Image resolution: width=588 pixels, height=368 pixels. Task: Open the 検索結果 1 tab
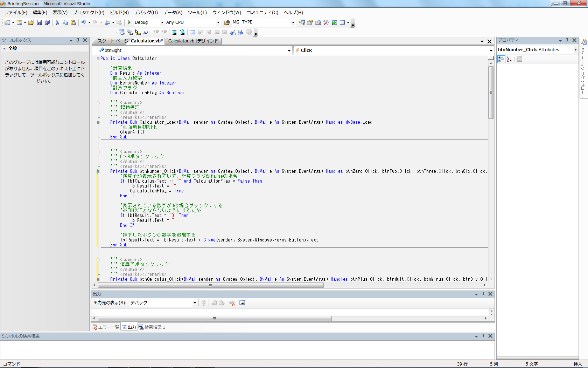pyautogui.click(x=152, y=327)
